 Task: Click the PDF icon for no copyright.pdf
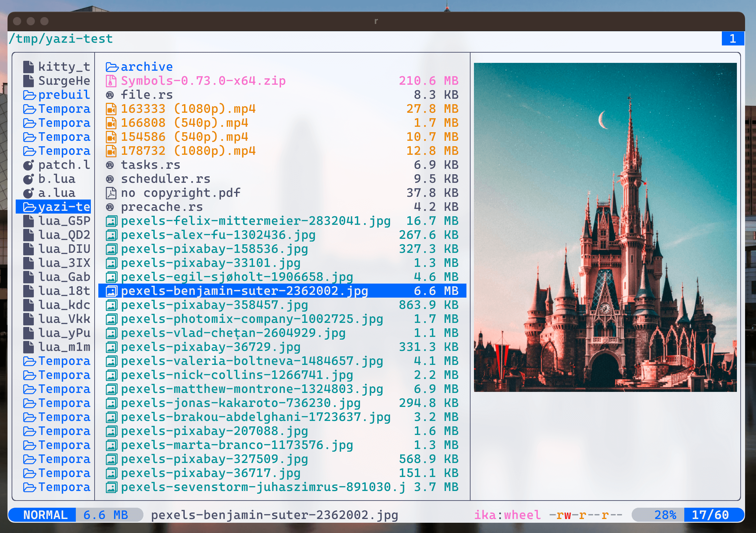pos(111,193)
